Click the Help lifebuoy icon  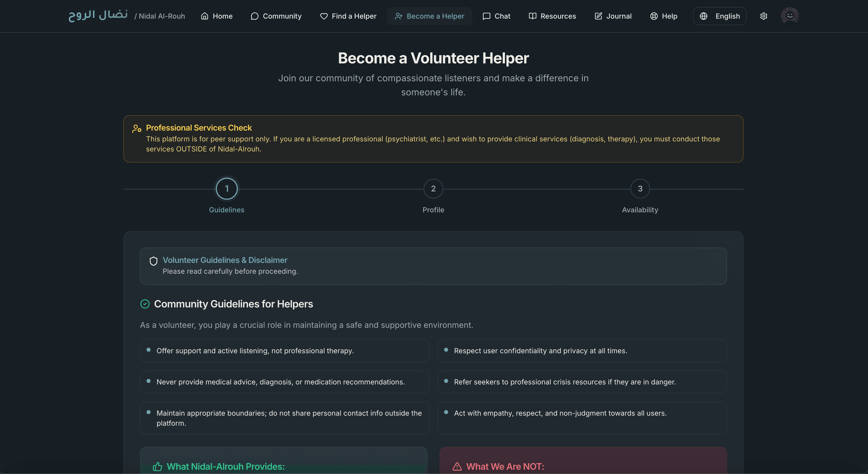point(654,16)
